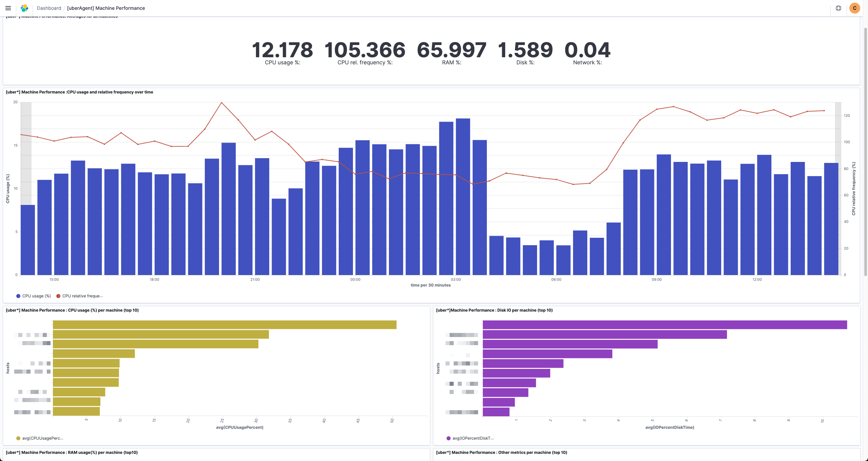Click the red CPU relative frequency legend dot
The image size is (868, 461).
[x=58, y=296]
